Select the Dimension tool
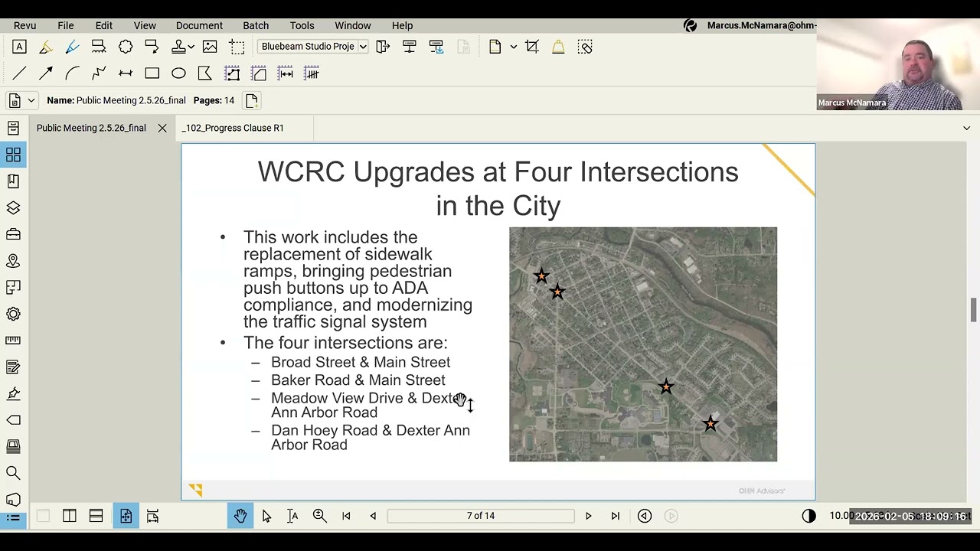Screen dimensions: 980x551 [126, 73]
